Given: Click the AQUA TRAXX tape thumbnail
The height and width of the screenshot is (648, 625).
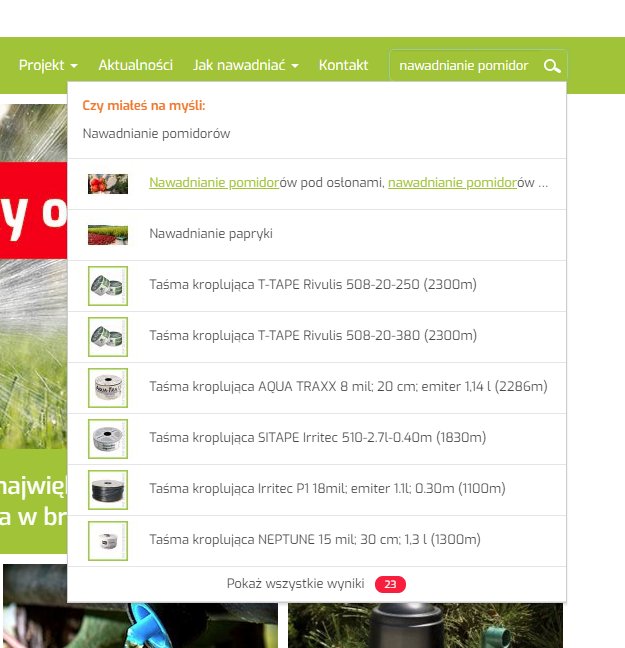Looking at the screenshot, I should [108, 388].
